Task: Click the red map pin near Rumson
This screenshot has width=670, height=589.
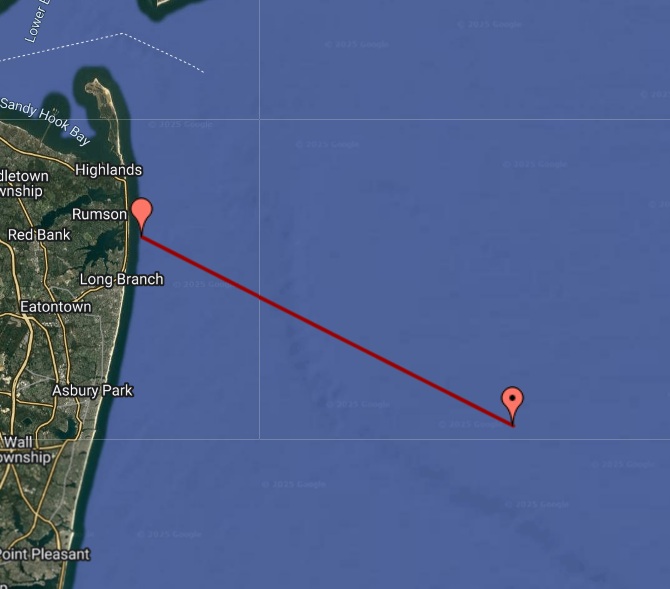Action: 141,216
